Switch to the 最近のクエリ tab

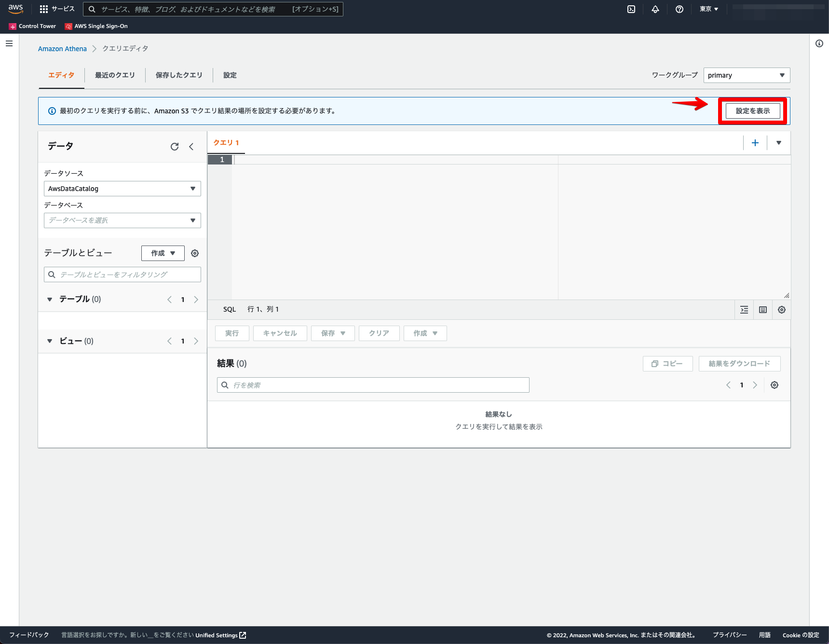[x=115, y=75]
